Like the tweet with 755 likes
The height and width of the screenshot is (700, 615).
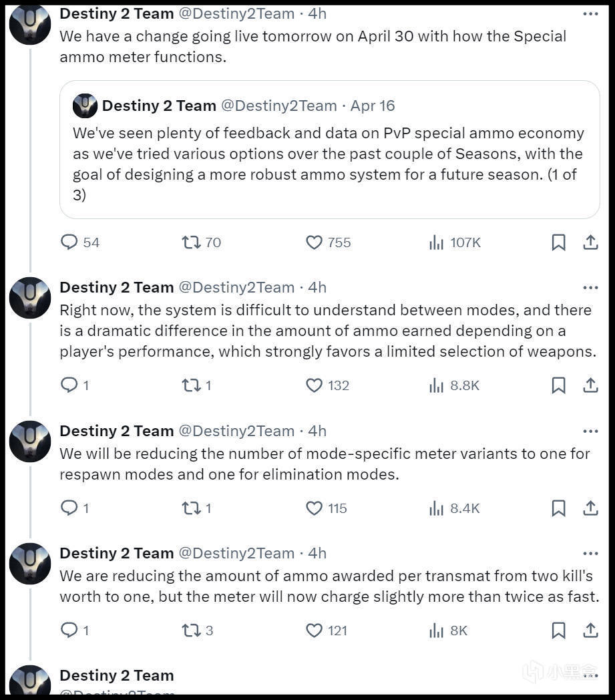pyautogui.click(x=314, y=242)
